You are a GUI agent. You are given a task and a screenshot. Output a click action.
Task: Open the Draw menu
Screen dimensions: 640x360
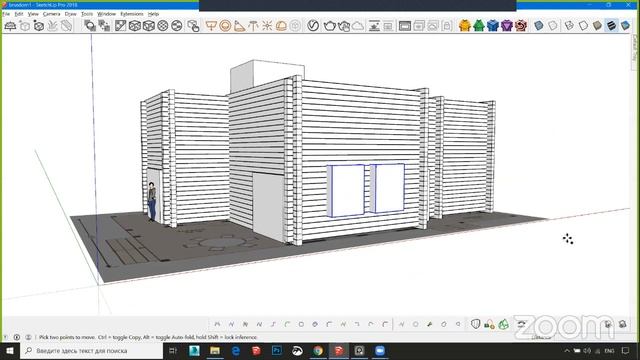71,14
